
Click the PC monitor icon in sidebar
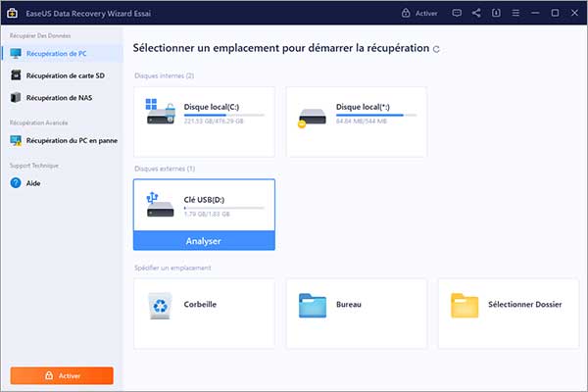click(x=16, y=54)
